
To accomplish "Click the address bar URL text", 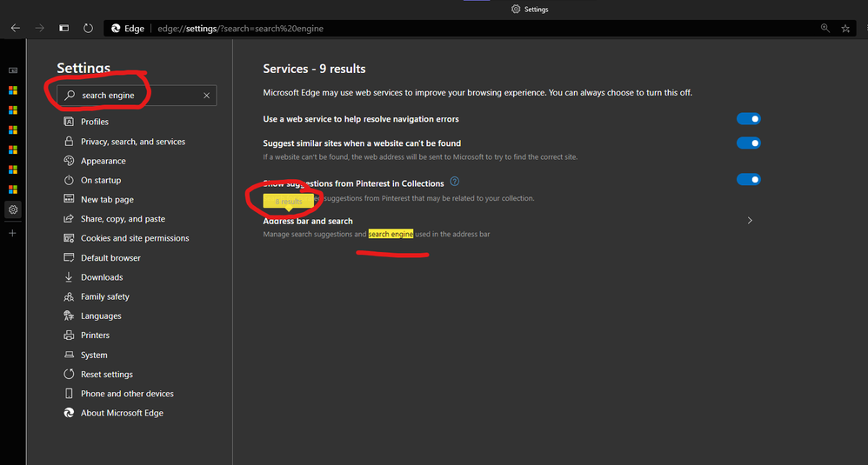I will click(240, 28).
